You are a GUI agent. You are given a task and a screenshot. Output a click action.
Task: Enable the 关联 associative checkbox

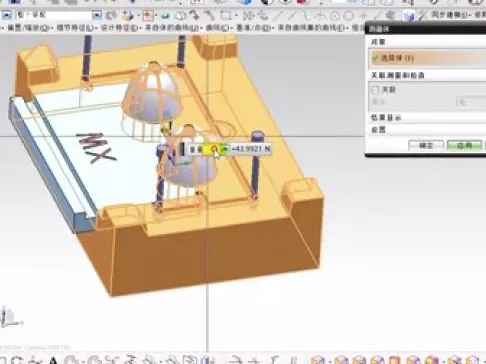(x=375, y=89)
